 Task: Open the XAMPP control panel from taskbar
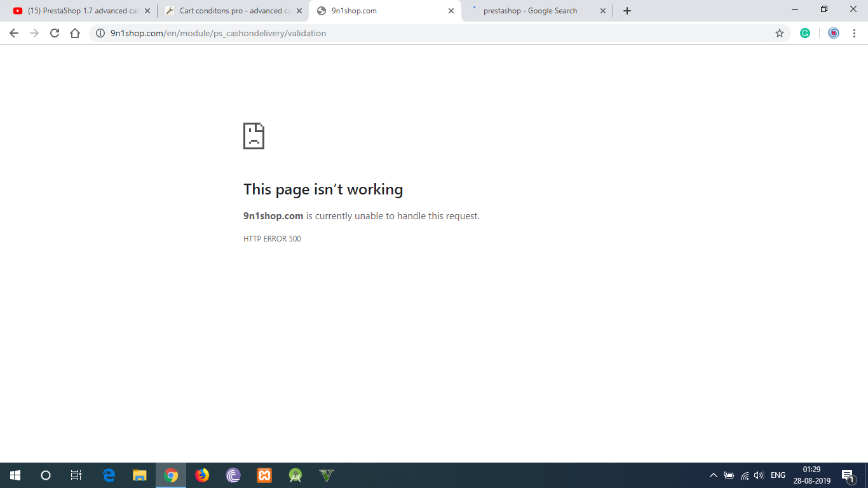coord(264,475)
